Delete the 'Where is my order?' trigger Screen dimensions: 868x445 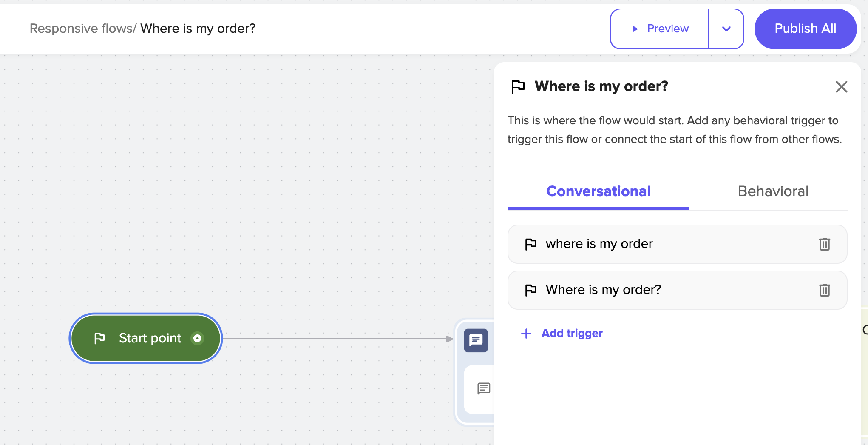pyautogui.click(x=824, y=290)
